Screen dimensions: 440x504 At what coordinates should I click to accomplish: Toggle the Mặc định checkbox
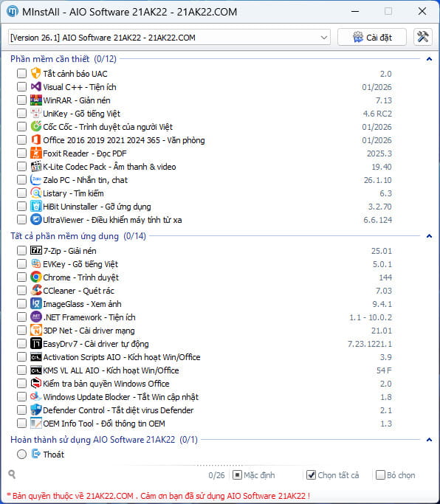pyautogui.click(x=237, y=474)
